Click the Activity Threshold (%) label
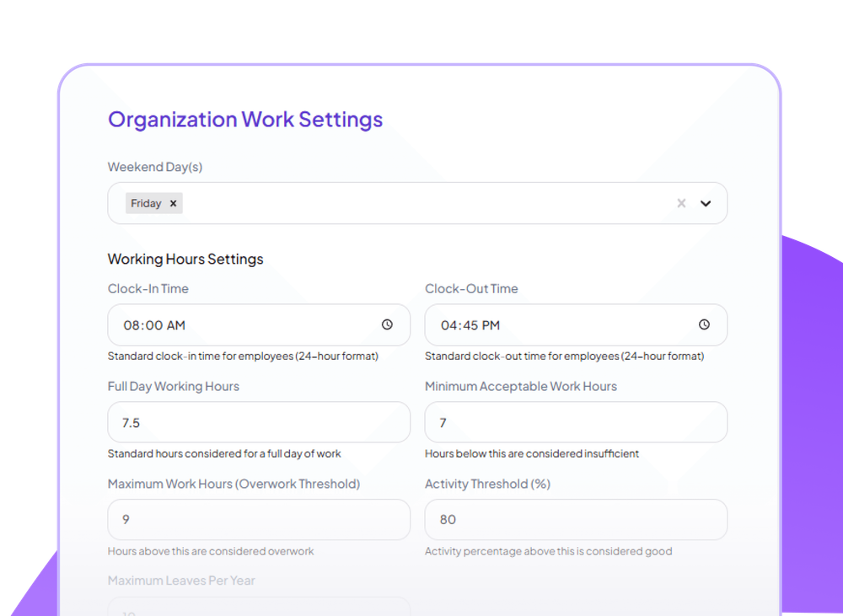843x616 pixels. pos(487,484)
